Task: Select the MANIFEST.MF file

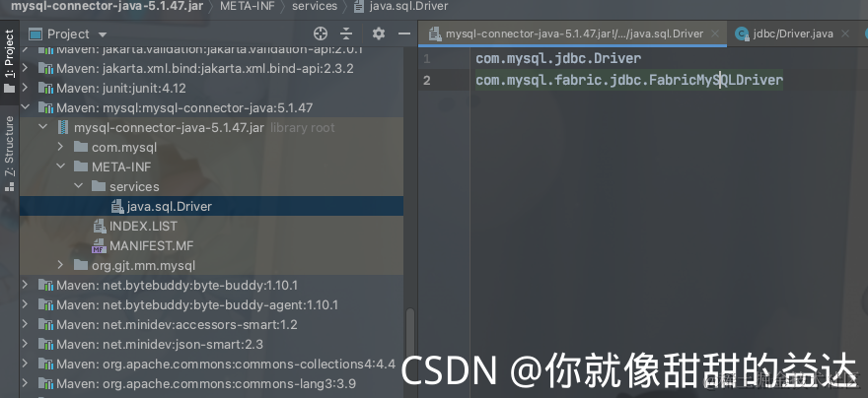Action: (211, 245)
